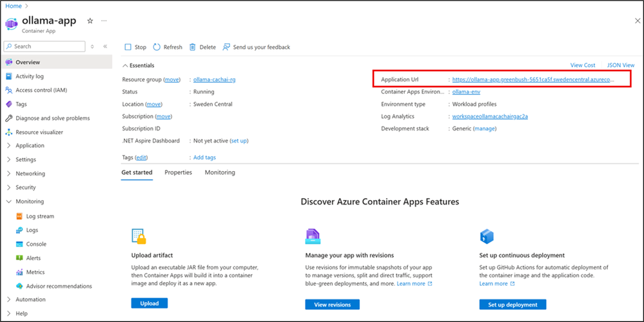Image resolution: width=644 pixels, height=322 pixels.
Task: Open the Application Url link
Action: click(534, 80)
